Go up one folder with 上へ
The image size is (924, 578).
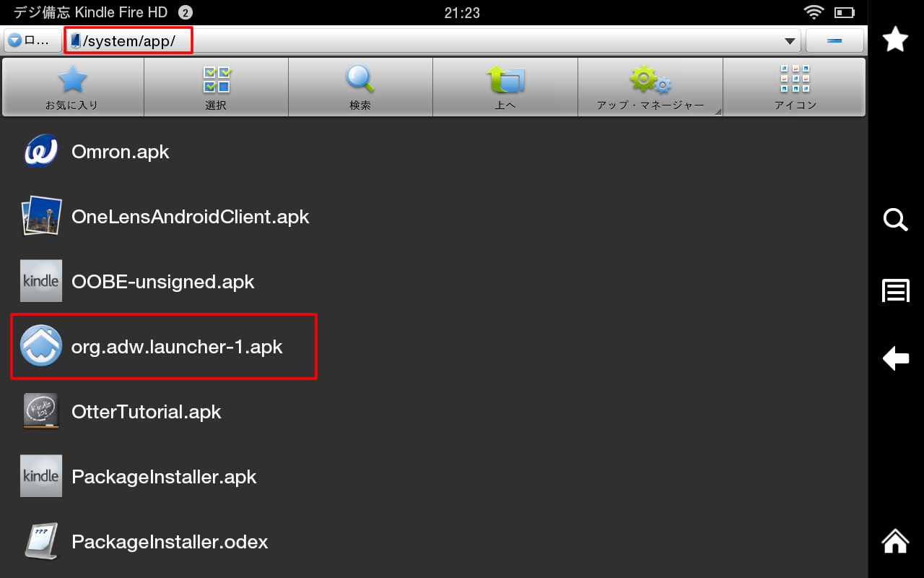point(505,87)
